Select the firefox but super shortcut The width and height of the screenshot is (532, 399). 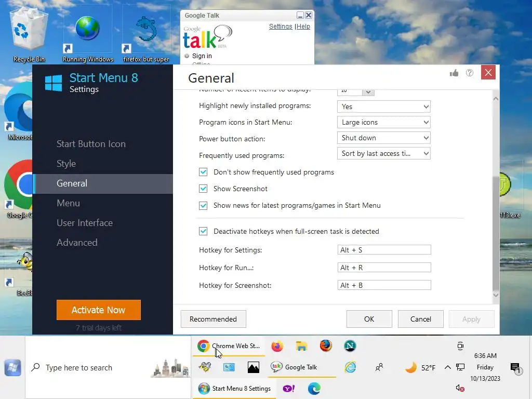146,35
